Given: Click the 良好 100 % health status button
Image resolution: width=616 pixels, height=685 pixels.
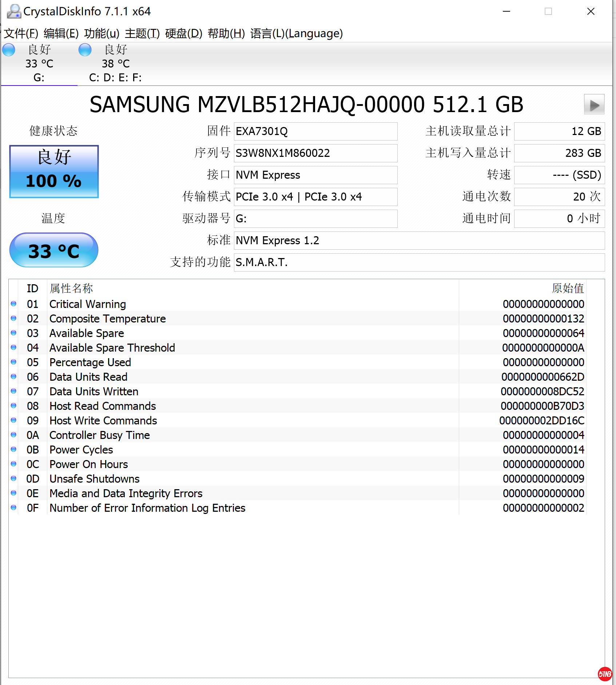Looking at the screenshot, I should click(x=54, y=171).
